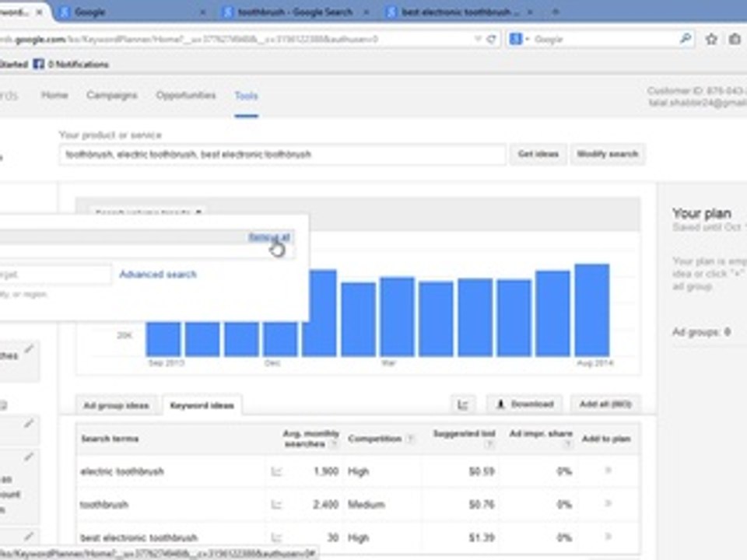Show trend chart icon in toothbrush row
This screenshot has height=560, width=747.
(x=276, y=504)
